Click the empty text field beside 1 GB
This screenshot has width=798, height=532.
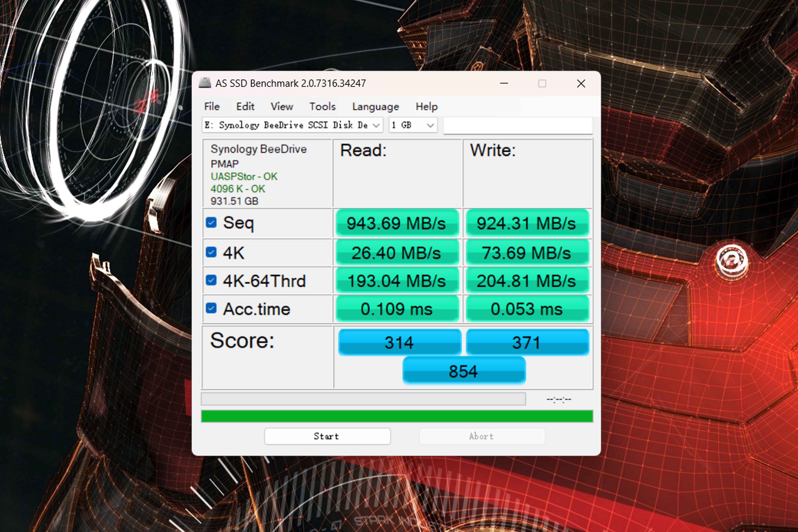click(x=518, y=125)
